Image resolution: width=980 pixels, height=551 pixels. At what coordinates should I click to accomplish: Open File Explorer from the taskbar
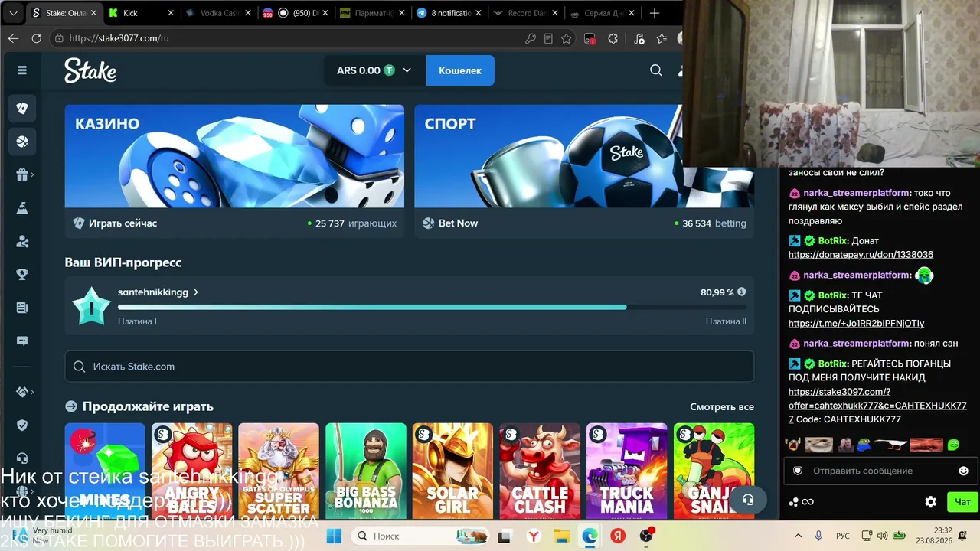pos(561,536)
